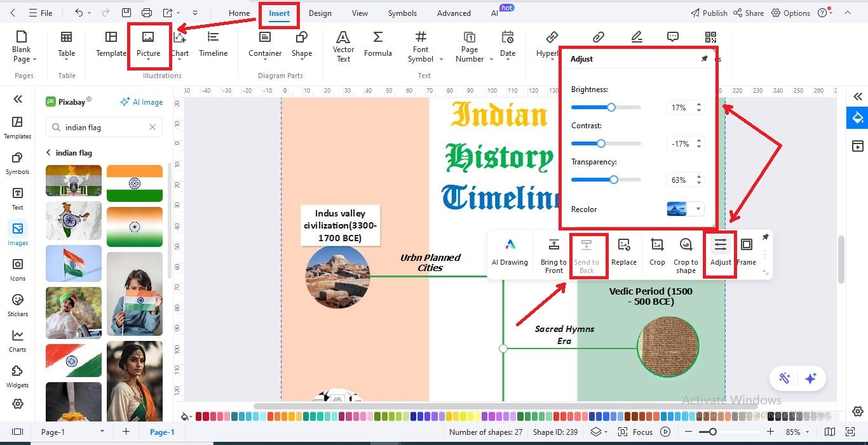
Task: Insert a Picture
Action: (148, 46)
